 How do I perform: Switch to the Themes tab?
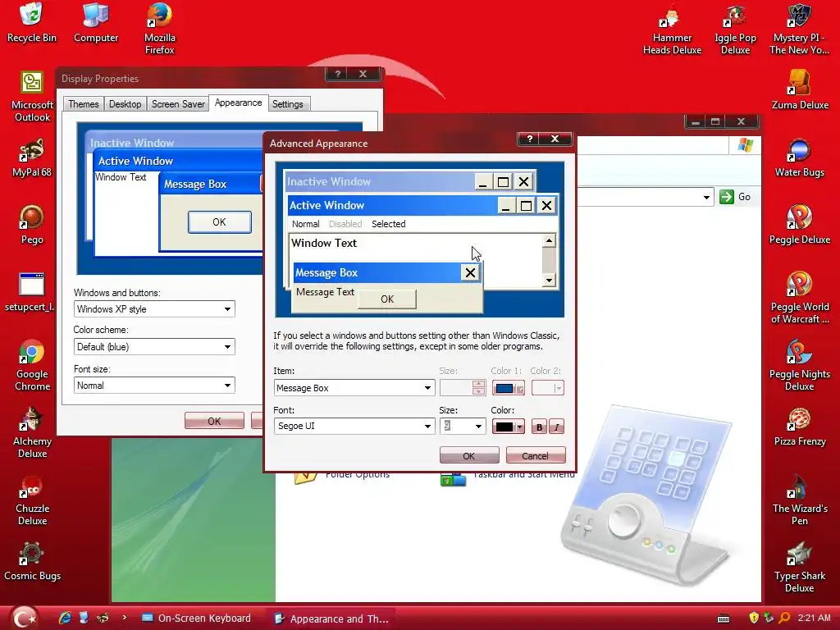[84, 104]
